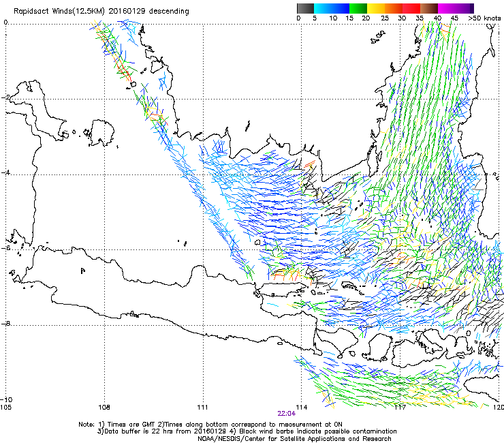
Task: Click the '111' longitude axis label
Action: point(202,408)
